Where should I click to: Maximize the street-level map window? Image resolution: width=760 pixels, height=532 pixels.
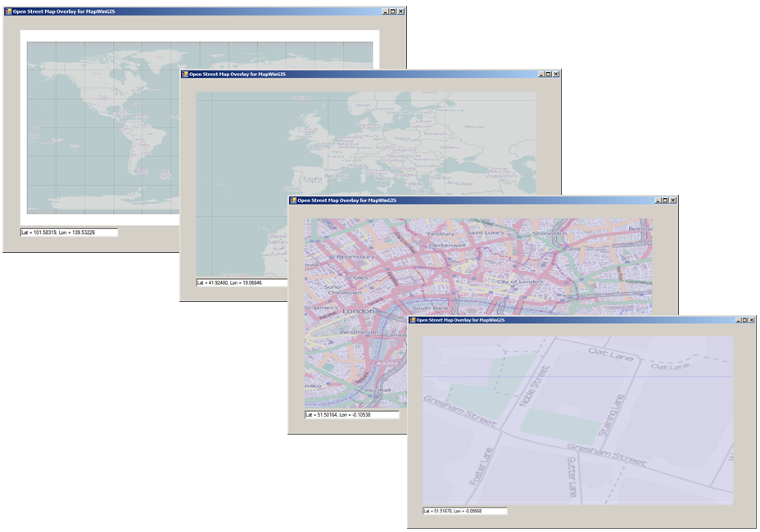point(745,320)
